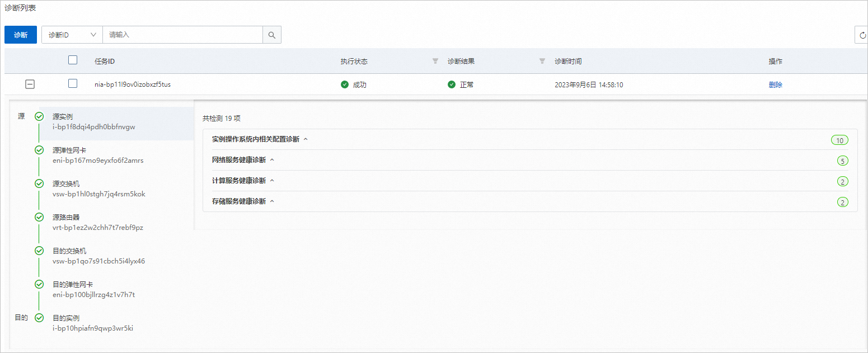Open the filter icon on 执行状态 column
Screen dimensions: 868x353
point(435,61)
